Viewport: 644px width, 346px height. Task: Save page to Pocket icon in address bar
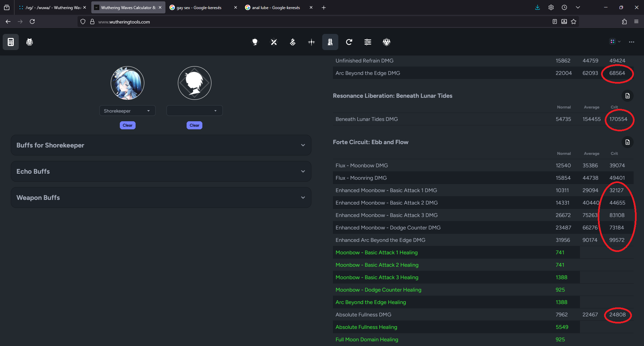(564, 21)
